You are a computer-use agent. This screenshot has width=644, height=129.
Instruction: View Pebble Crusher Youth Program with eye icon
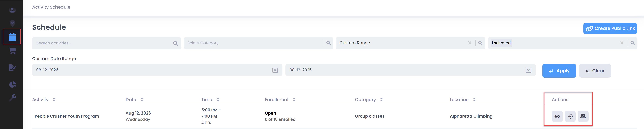click(557, 116)
